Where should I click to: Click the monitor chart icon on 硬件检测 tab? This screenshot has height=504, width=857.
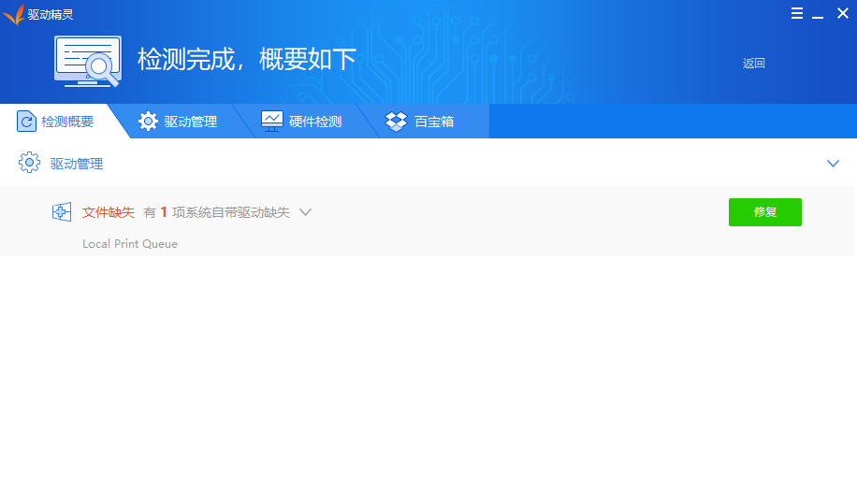271,122
